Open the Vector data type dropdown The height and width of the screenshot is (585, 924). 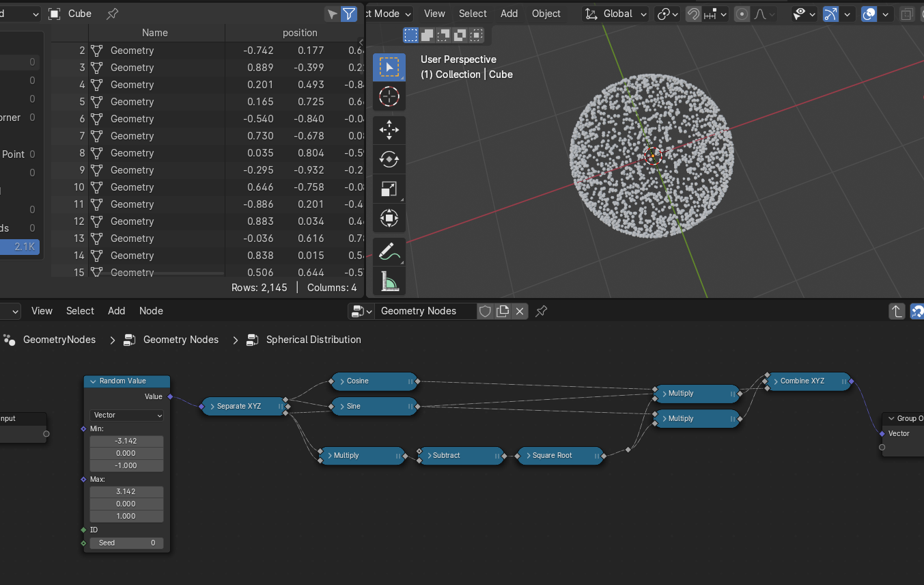click(127, 416)
